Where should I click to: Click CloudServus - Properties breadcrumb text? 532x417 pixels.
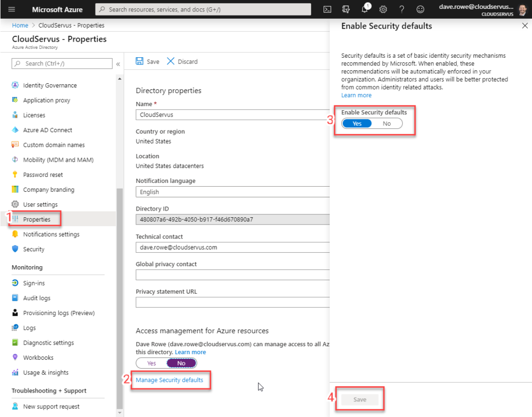click(71, 25)
